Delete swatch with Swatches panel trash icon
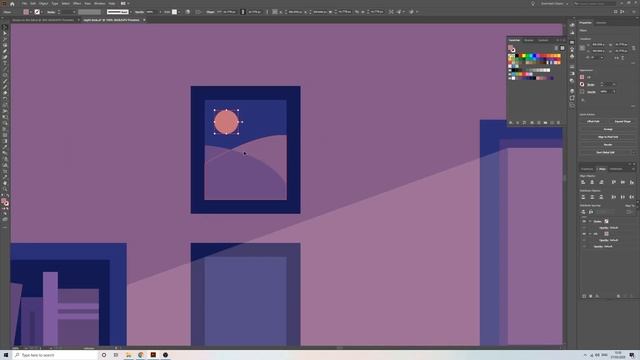 (x=559, y=122)
